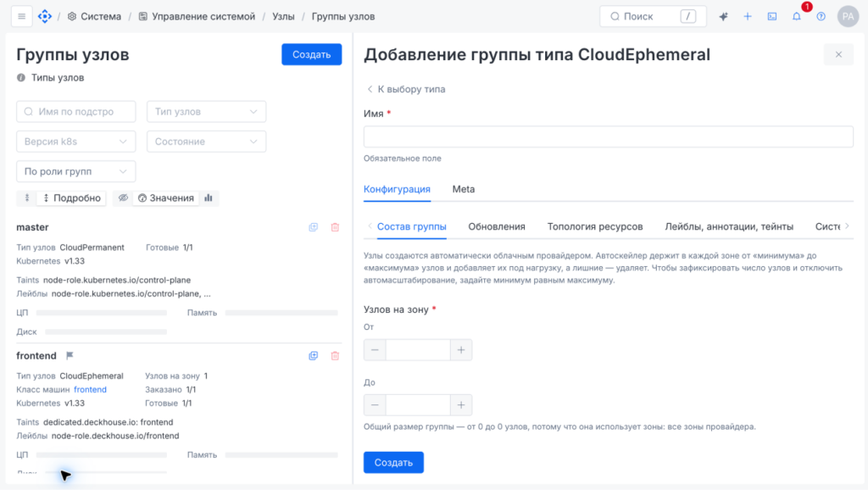Click the notifications bell icon

(x=797, y=17)
